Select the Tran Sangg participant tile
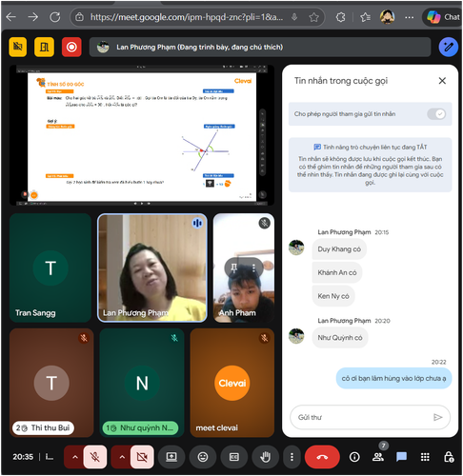This screenshot has height=476, width=463. pyautogui.click(x=50, y=268)
